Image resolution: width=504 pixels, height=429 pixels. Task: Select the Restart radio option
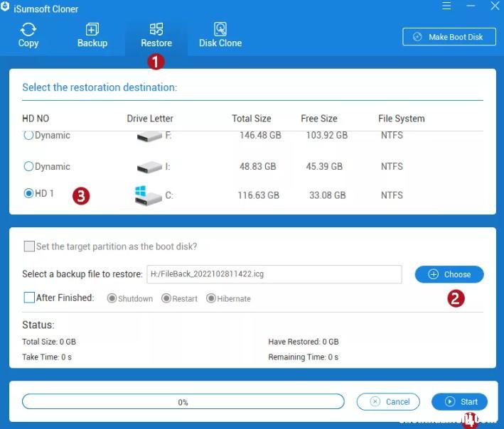166,298
